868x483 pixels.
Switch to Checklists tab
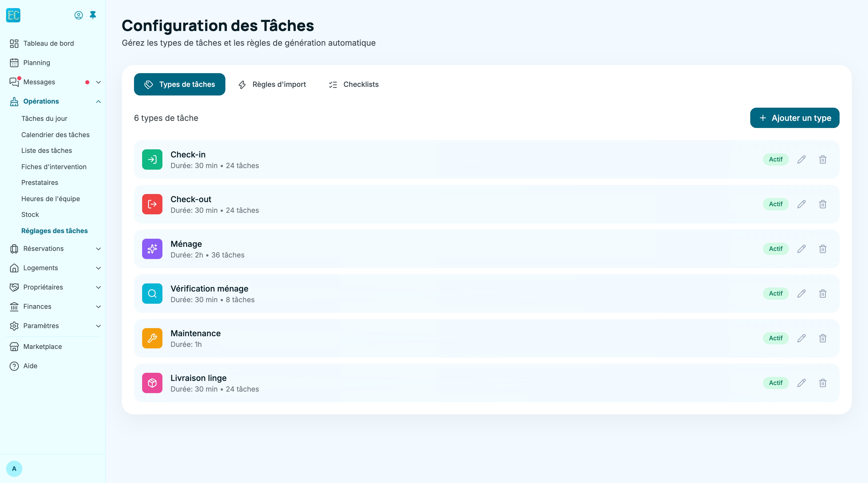pos(354,84)
